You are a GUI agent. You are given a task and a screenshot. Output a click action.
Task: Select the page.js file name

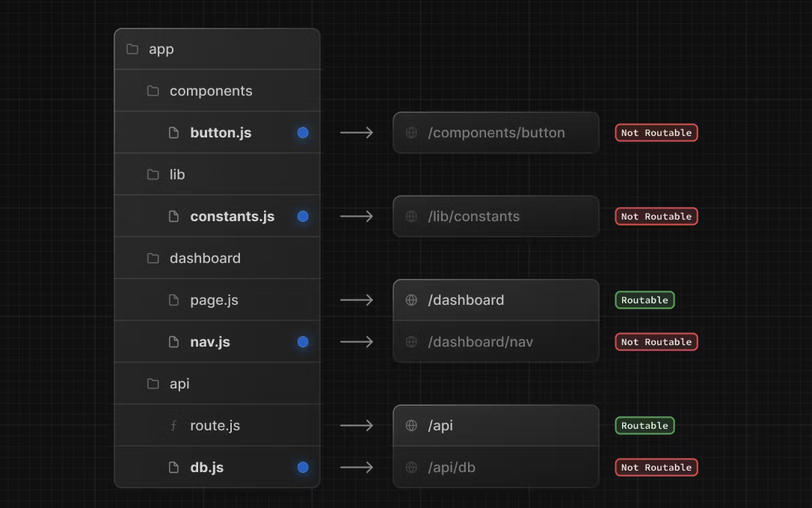pyautogui.click(x=214, y=300)
